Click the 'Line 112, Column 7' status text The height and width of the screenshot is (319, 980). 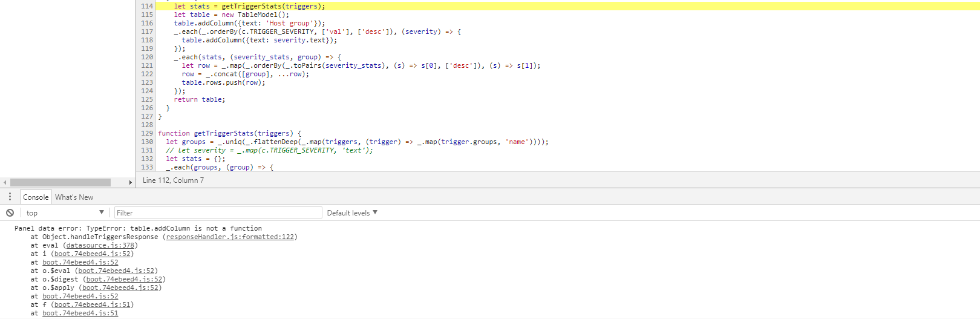[173, 180]
